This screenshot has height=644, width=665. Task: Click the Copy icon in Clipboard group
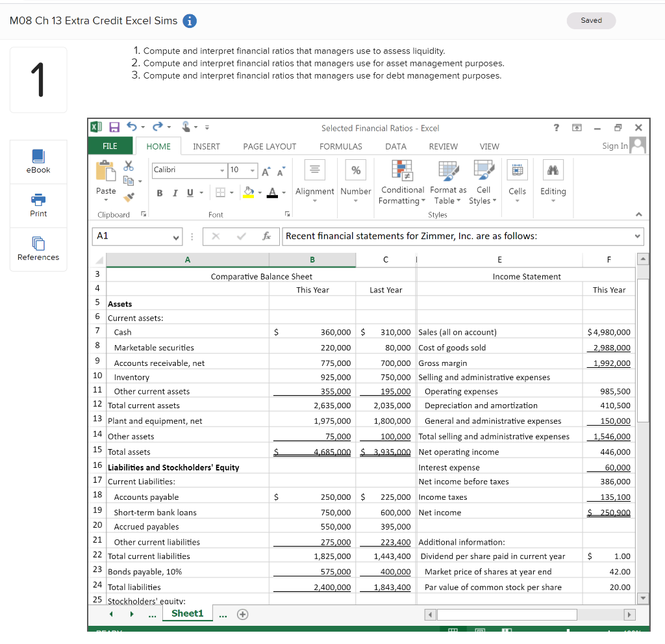coord(129,181)
